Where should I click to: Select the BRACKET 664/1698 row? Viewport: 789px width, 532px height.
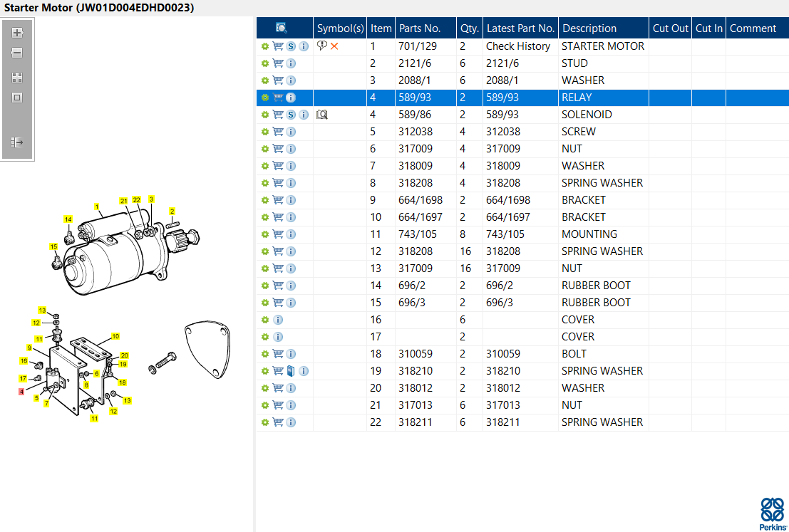coord(522,200)
